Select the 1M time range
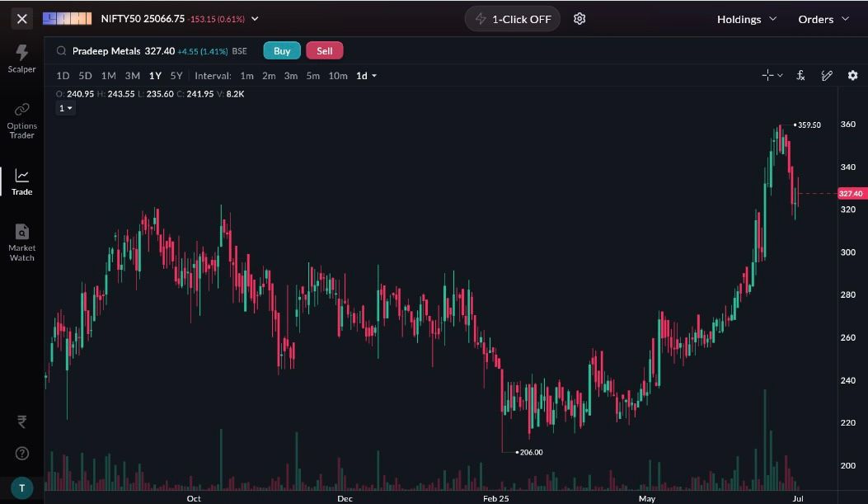This screenshot has height=504, width=868. coord(108,76)
